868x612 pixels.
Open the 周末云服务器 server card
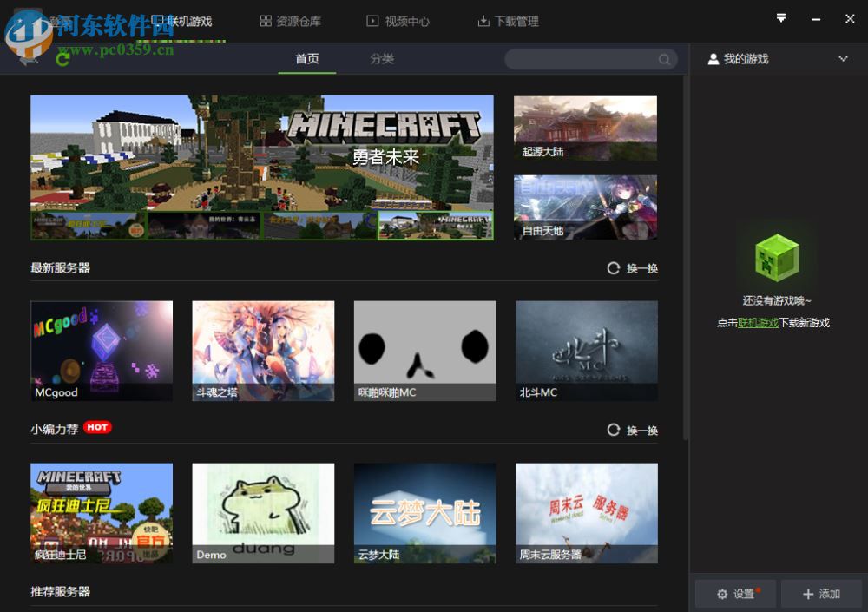586,513
